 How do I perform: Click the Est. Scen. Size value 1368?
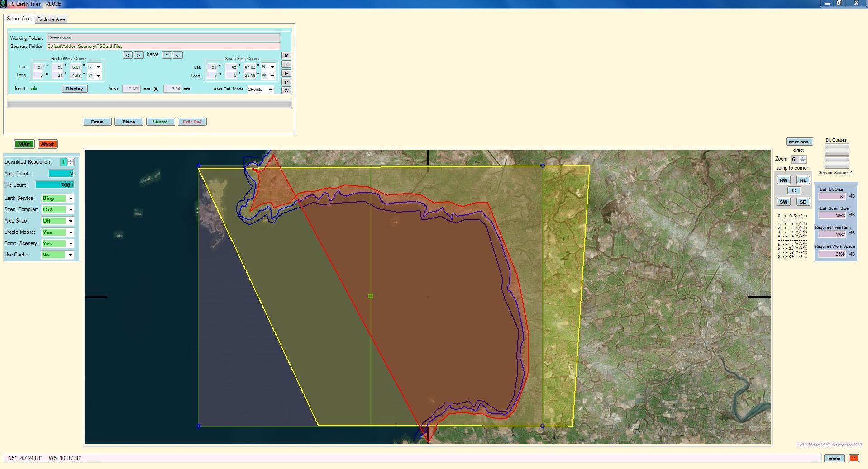832,216
